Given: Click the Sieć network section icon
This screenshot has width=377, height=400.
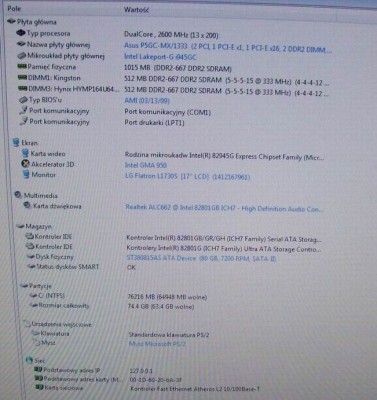Looking at the screenshot, I should [30, 360].
